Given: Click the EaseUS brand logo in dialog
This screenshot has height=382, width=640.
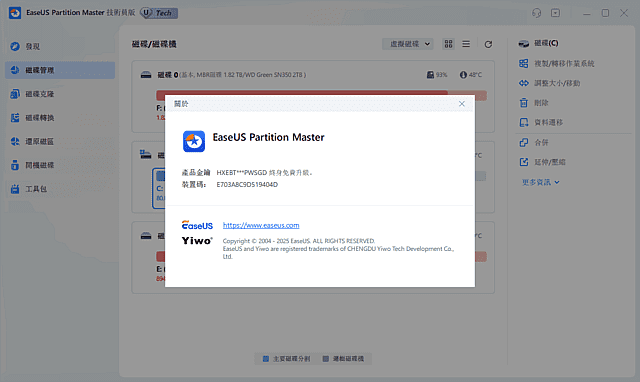Looking at the screenshot, I should [197, 225].
